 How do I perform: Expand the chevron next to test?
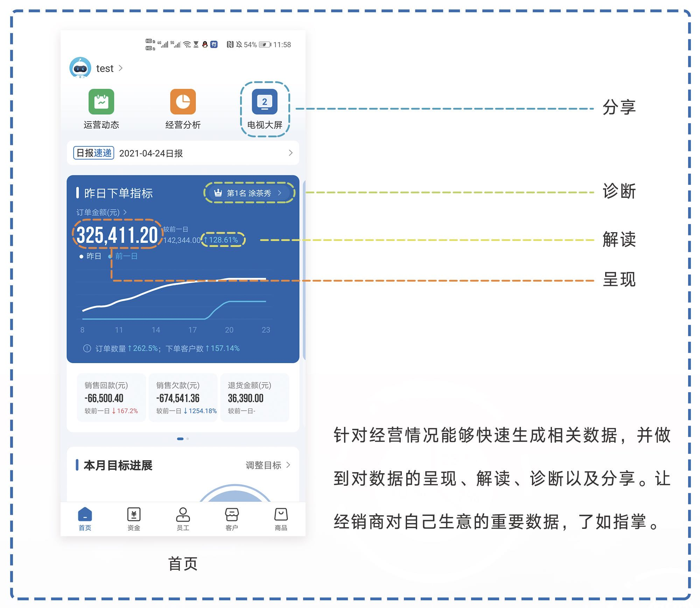tap(121, 68)
